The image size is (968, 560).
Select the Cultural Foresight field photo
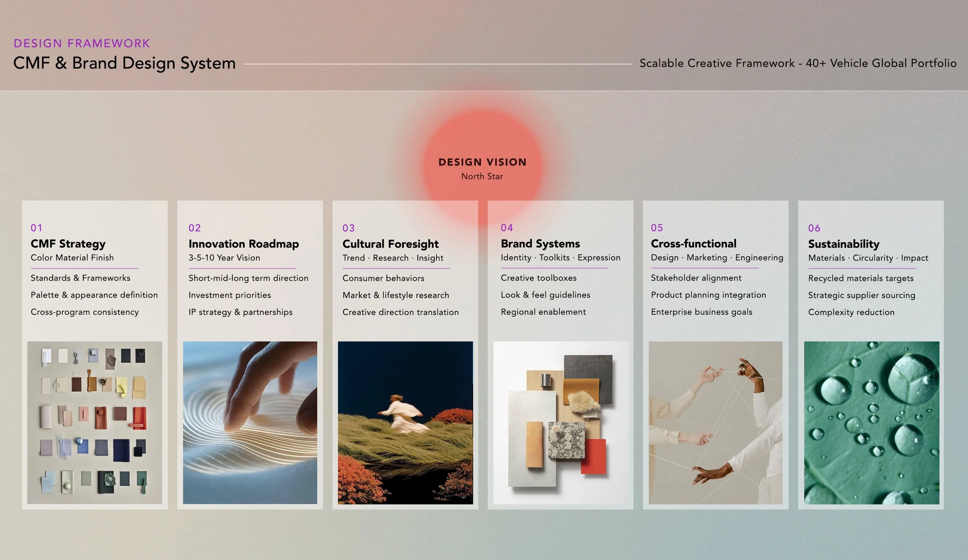(x=405, y=422)
